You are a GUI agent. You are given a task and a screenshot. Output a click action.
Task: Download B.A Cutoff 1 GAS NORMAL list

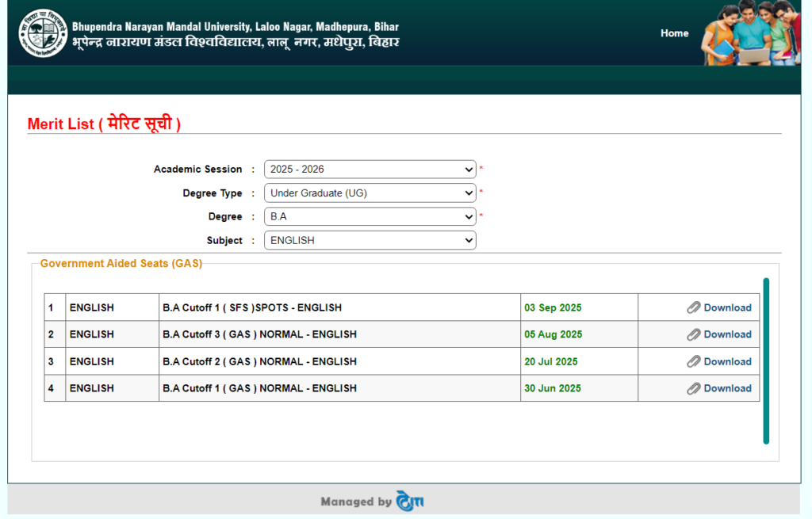pos(727,388)
